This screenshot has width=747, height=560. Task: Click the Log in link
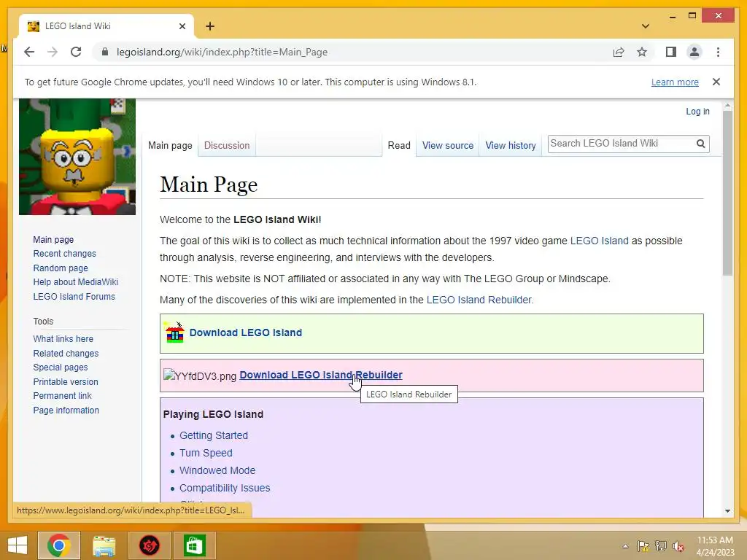[697, 112]
